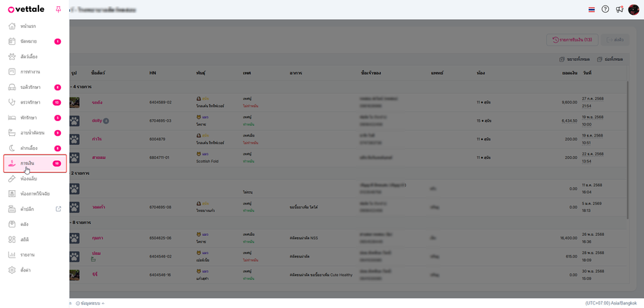The width and height of the screenshot is (644, 308).
Task: Collapse the 4 รายการ group
Action: pos(81,87)
